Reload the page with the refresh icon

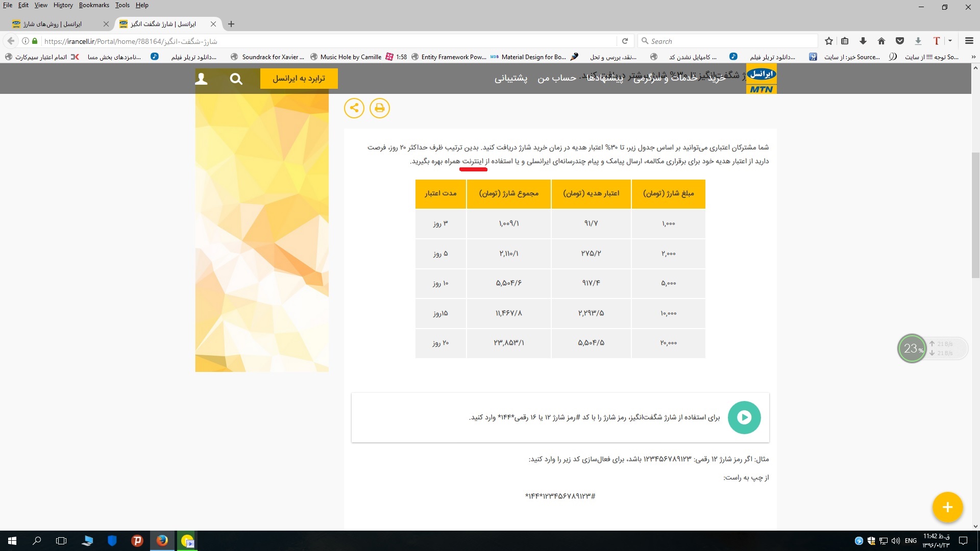tap(625, 41)
